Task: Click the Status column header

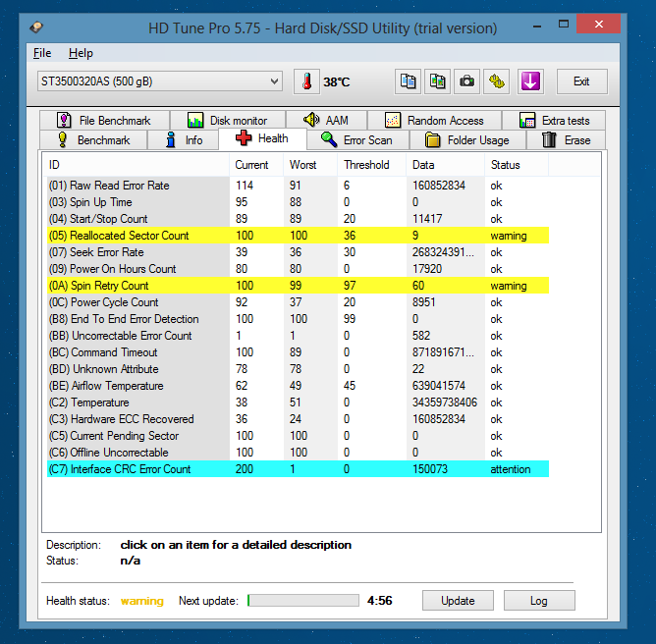Action: coord(517,165)
